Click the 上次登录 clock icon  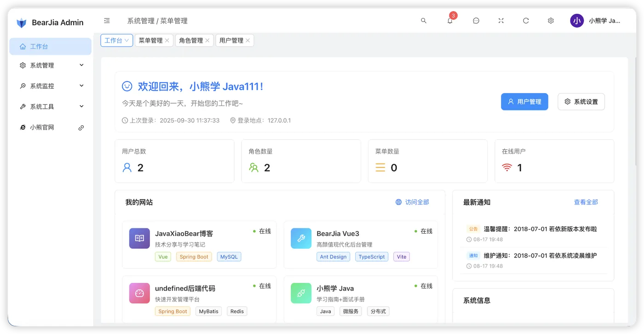[x=125, y=121]
